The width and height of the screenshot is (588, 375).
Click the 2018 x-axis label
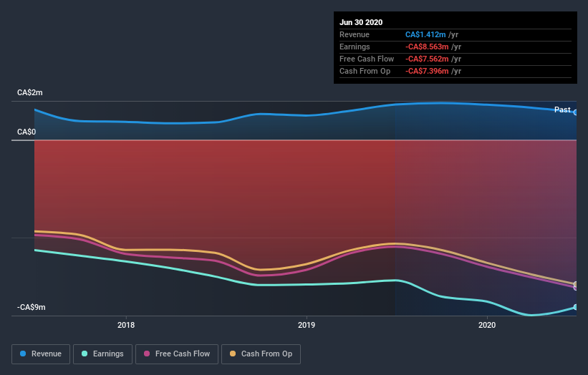[x=126, y=325]
